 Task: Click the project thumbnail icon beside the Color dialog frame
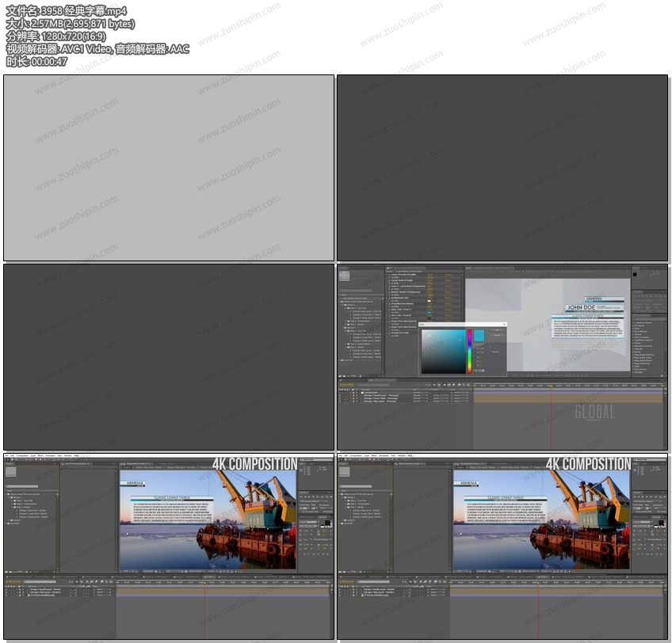point(346,276)
